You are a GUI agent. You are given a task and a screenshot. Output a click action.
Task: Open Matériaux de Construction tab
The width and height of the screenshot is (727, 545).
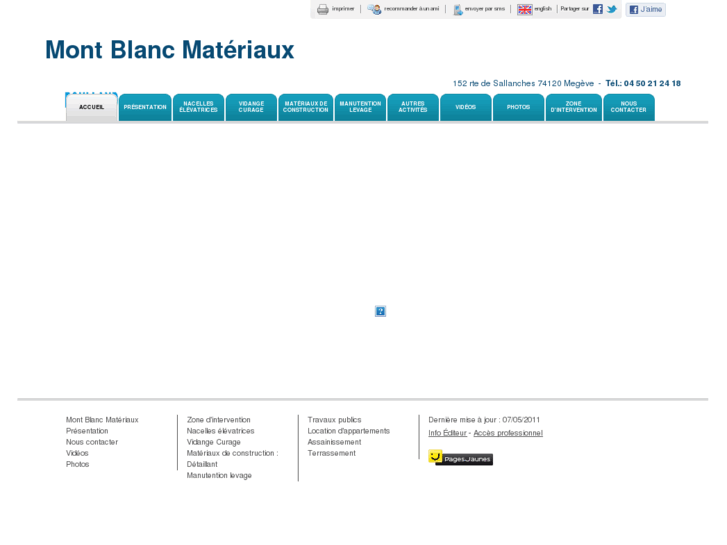point(306,107)
